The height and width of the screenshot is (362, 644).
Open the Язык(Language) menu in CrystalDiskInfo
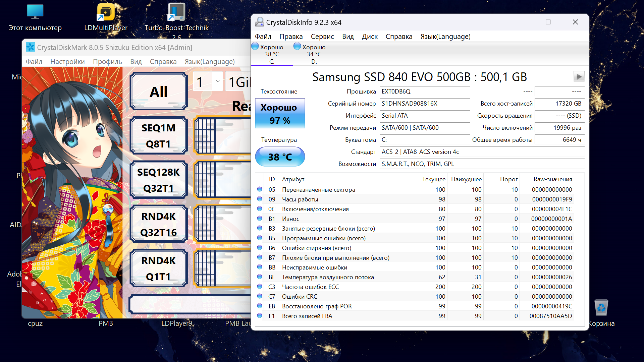445,37
